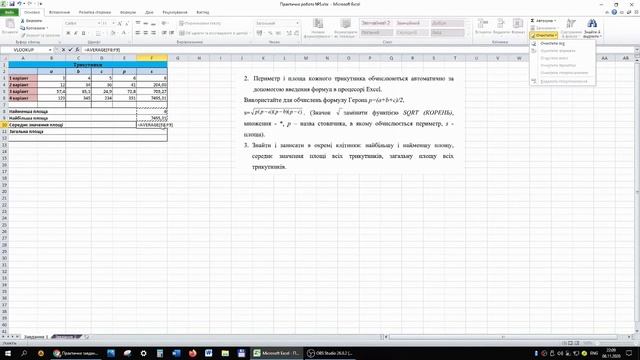640x360 pixels.
Task: Open OBS Studio from the taskbar
Action: (330, 353)
